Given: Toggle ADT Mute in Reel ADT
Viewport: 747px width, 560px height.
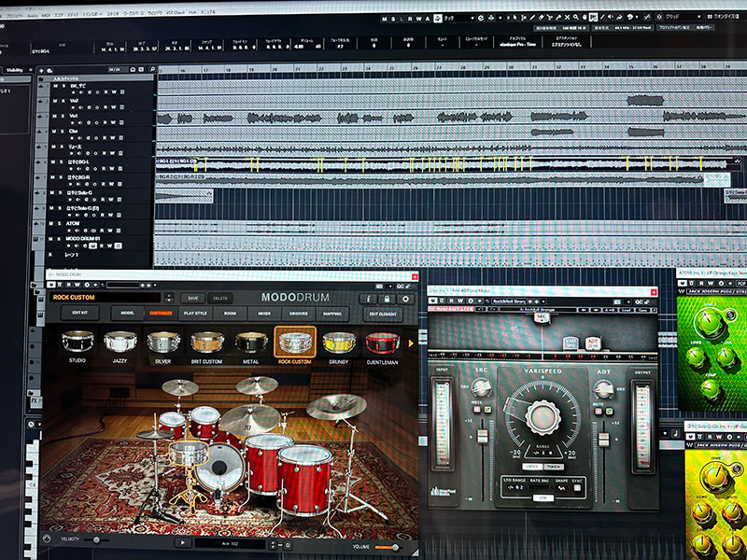Looking at the screenshot, I should pyautogui.click(x=599, y=411).
